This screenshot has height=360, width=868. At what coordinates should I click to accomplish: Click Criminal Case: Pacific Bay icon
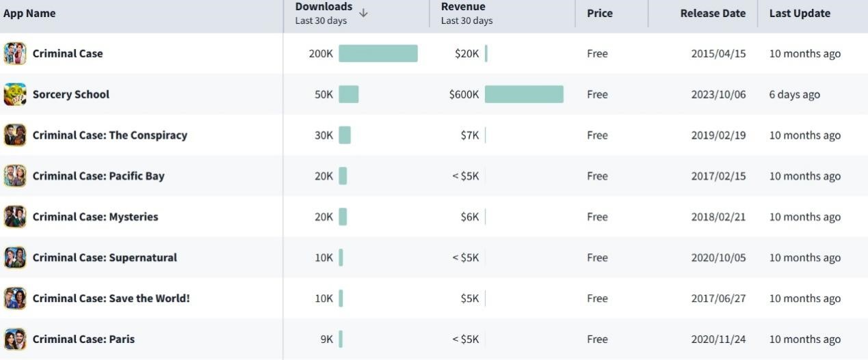coord(15,176)
